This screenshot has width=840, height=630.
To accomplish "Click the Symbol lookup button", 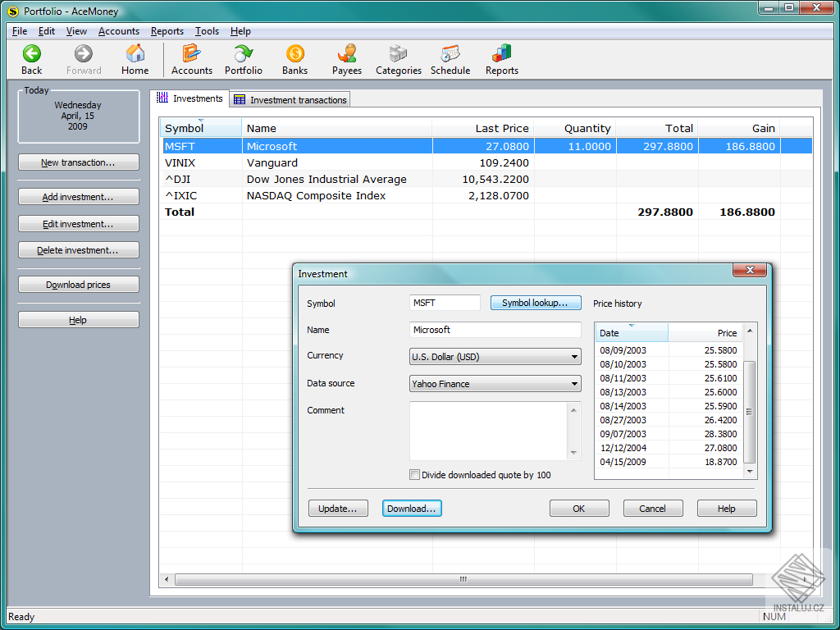I will (535, 303).
